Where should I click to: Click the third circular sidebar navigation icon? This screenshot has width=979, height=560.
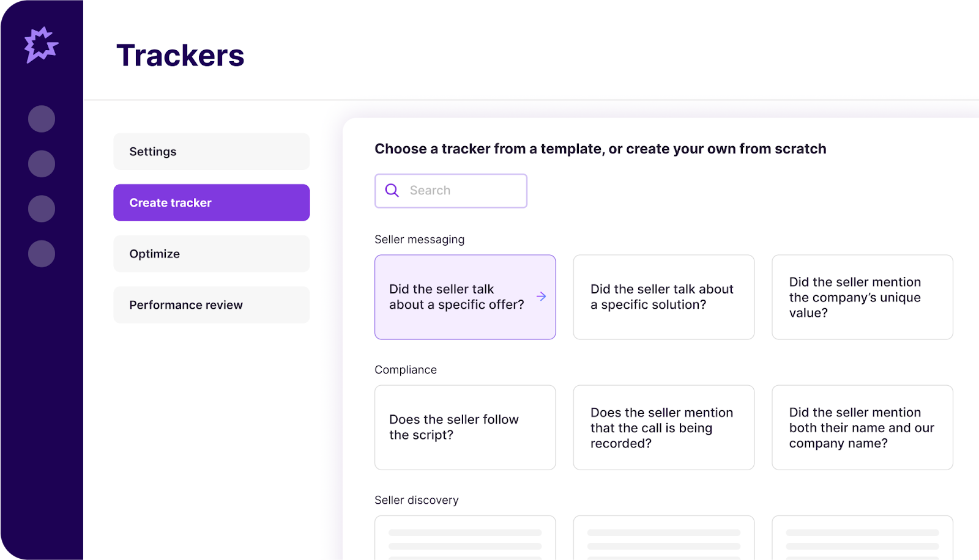pos(40,208)
